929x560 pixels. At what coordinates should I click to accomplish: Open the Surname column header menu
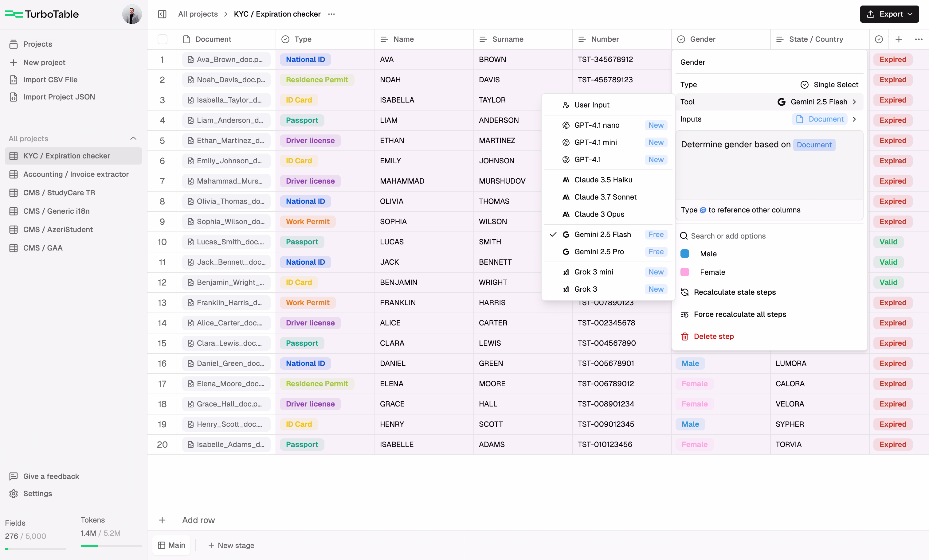point(523,39)
